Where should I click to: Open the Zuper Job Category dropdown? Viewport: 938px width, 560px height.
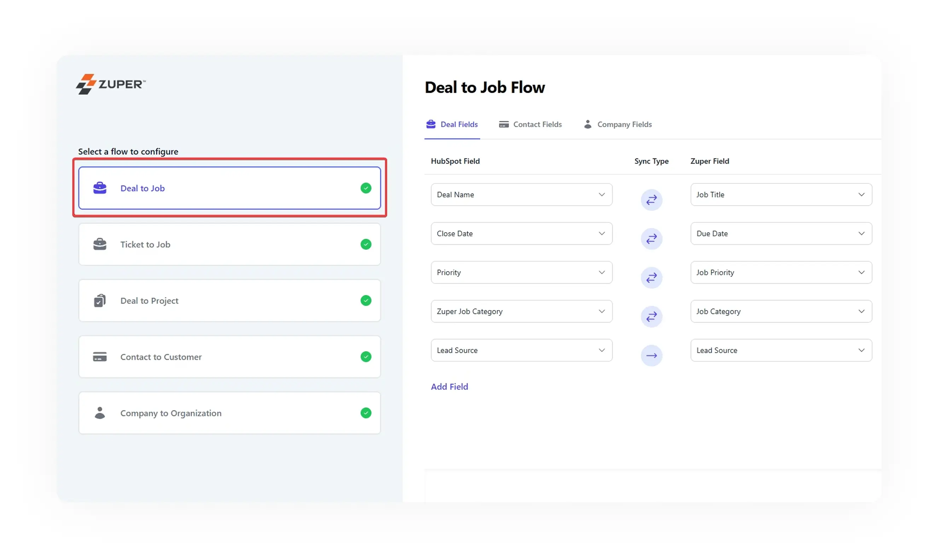click(x=521, y=311)
